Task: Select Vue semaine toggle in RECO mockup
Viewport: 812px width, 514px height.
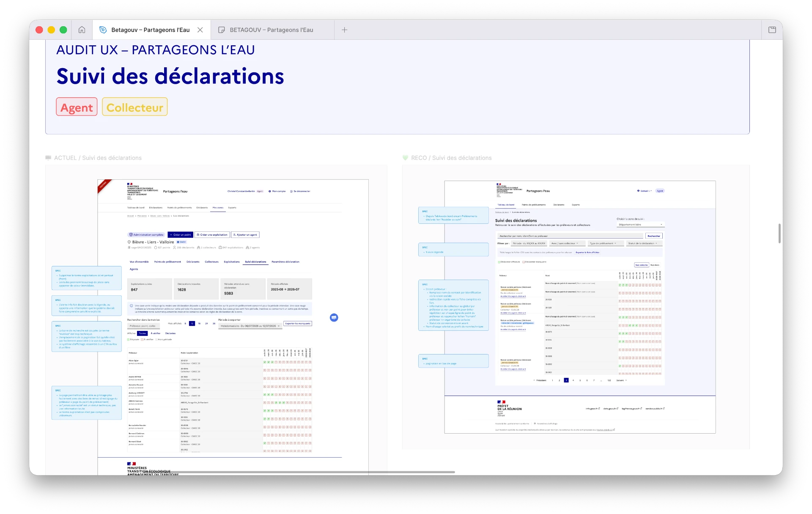Action: [641, 265]
